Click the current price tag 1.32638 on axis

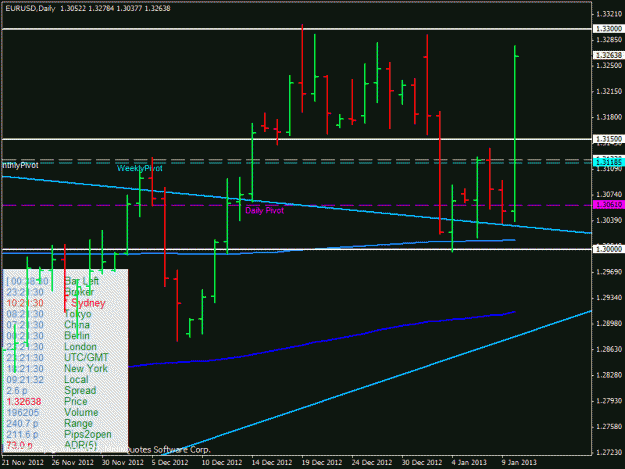(609, 55)
